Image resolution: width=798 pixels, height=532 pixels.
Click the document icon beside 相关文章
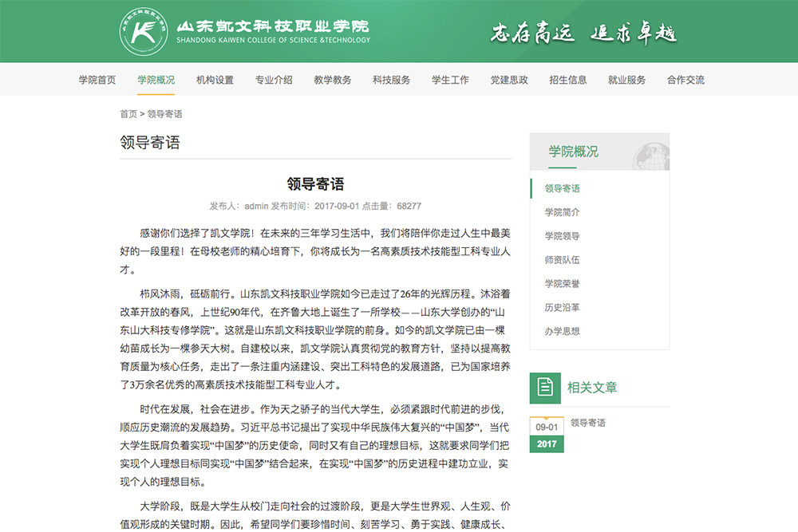click(x=545, y=388)
